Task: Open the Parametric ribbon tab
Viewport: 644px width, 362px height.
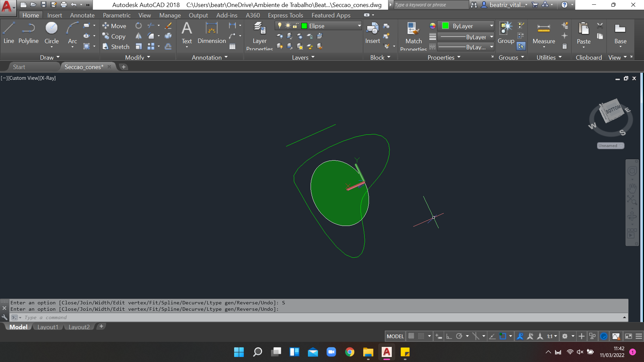Action: [116, 15]
